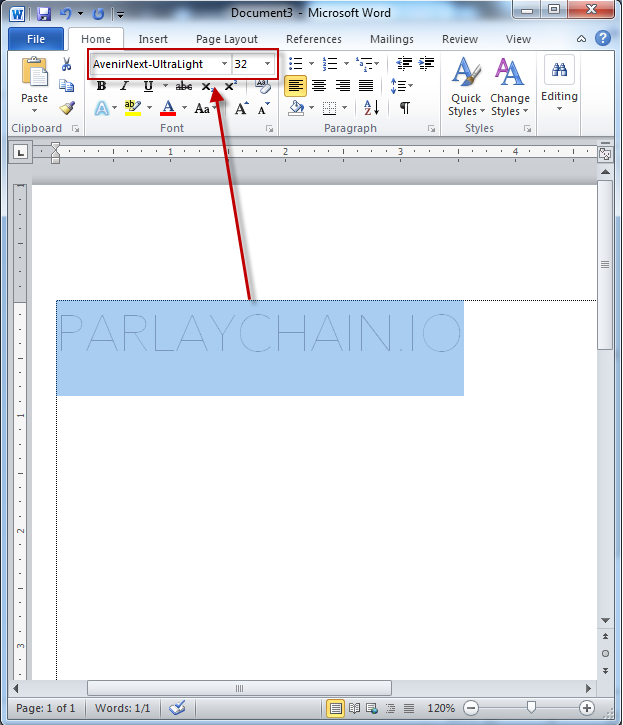Toggle Italic formatting
The height and width of the screenshot is (725, 623).
124,86
